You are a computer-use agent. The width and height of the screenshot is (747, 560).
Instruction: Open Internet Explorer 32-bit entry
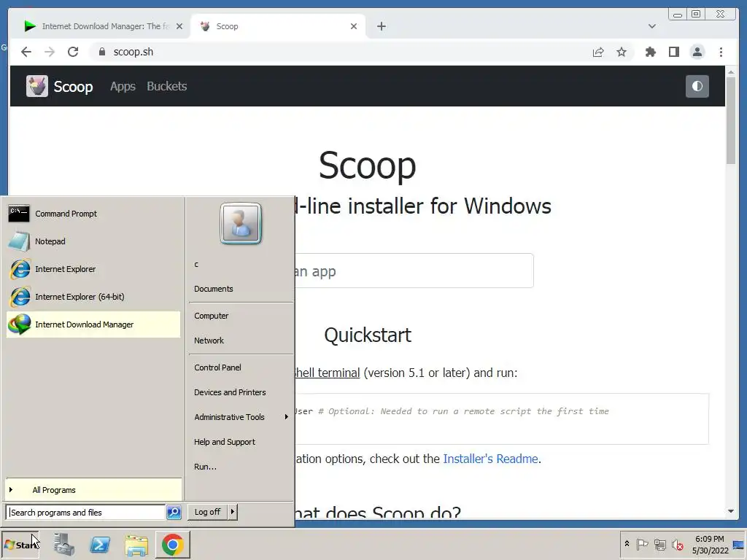93,269
